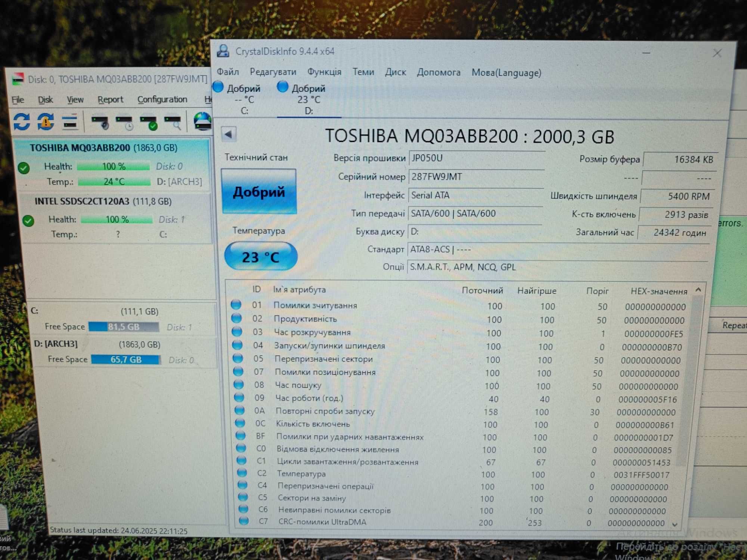Click the Hard Disk Sentinel title bar app icon
747x560 pixels.
[18, 79]
